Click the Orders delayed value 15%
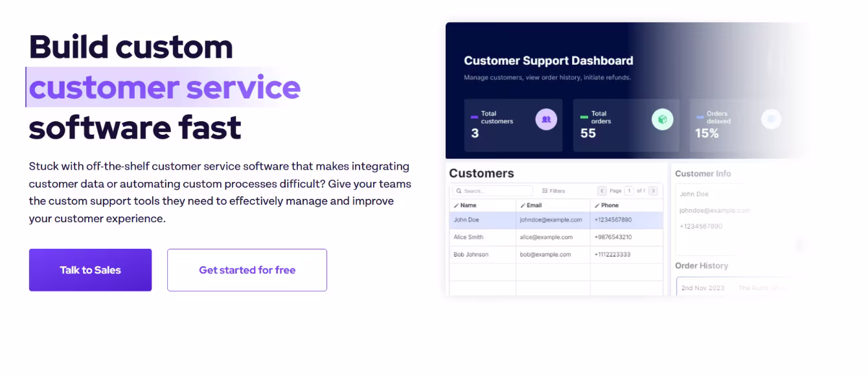868x377 pixels. (x=707, y=133)
